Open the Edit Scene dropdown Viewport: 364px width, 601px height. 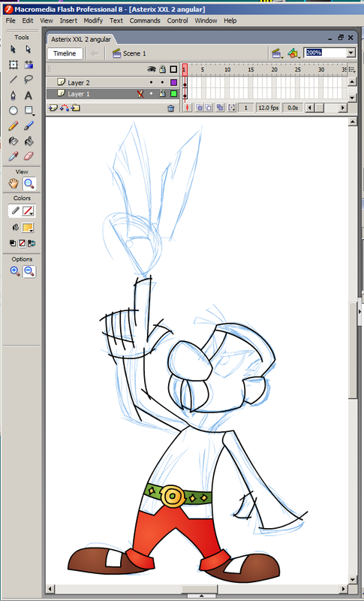coord(277,53)
